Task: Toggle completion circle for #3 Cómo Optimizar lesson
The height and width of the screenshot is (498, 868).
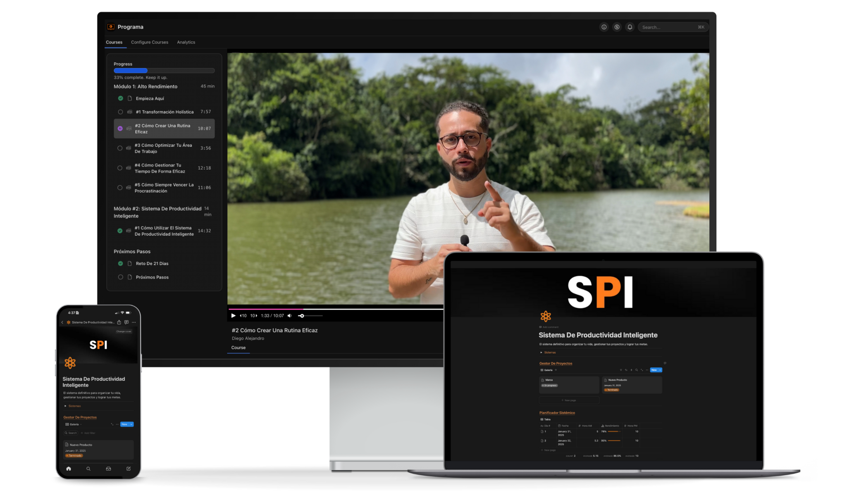Action: click(x=120, y=148)
